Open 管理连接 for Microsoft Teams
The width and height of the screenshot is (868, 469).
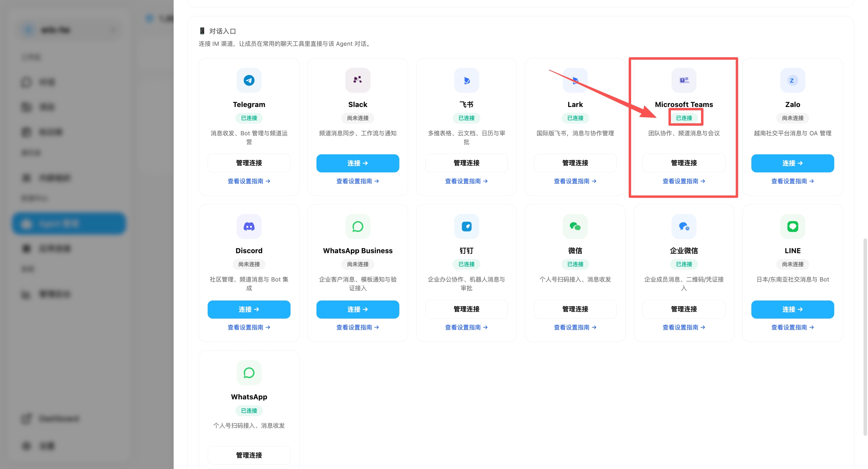click(x=684, y=163)
